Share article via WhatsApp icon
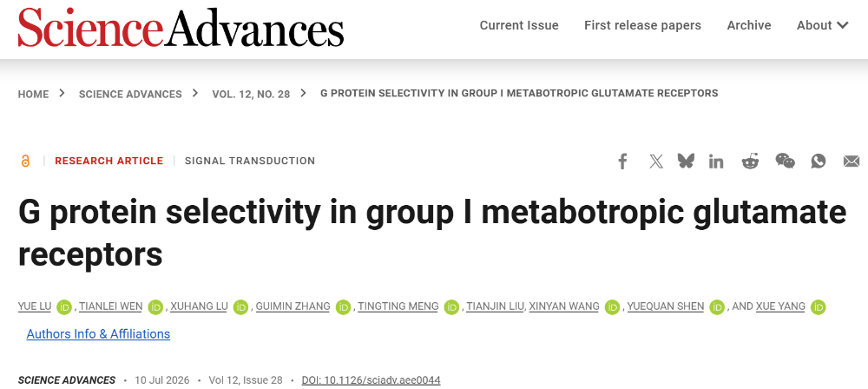The width and height of the screenshot is (868, 389). pyautogui.click(x=819, y=162)
